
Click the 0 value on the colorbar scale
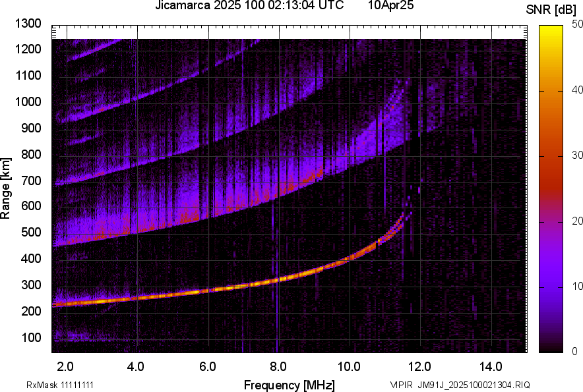coord(574,351)
